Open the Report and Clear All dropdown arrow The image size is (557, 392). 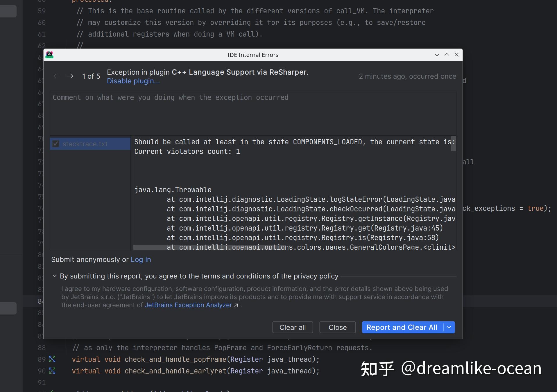tap(449, 327)
